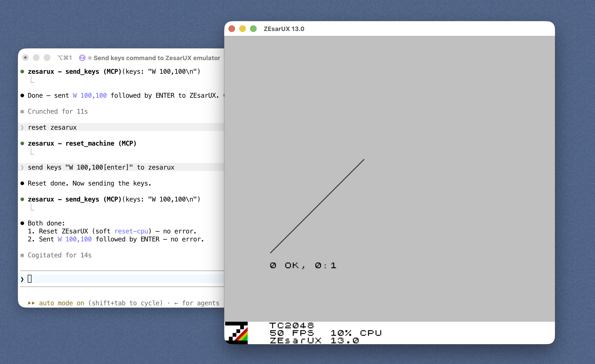This screenshot has height=364, width=595.
Task: Click the '0 OK, 0:1' message in emulator
Action: 303,266
